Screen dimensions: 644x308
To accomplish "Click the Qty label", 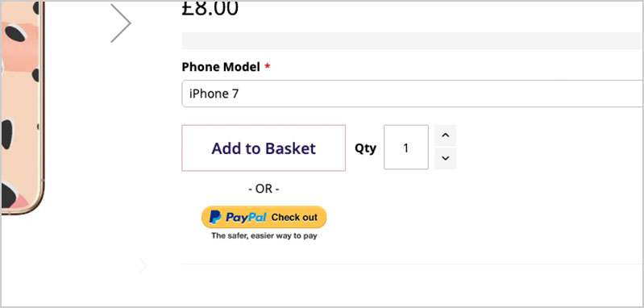I will (366, 148).
